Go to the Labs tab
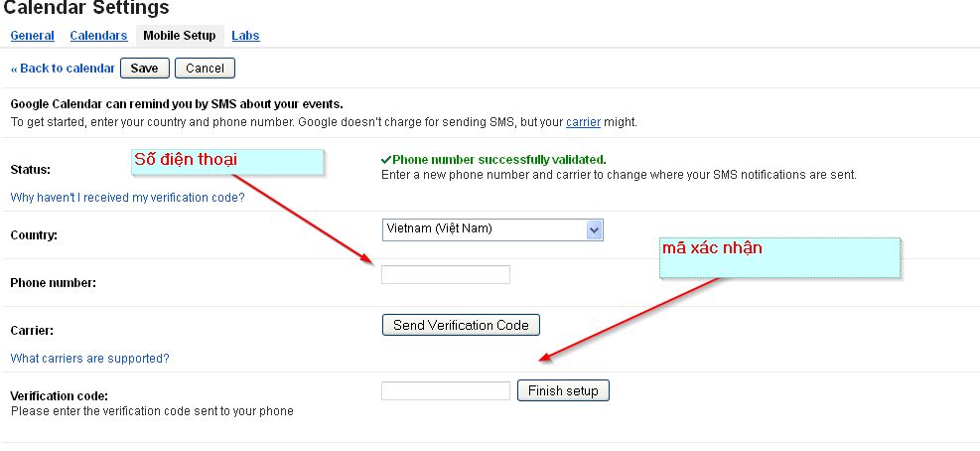The height and width of the screenshot is (451, 980). pos(245,36)
